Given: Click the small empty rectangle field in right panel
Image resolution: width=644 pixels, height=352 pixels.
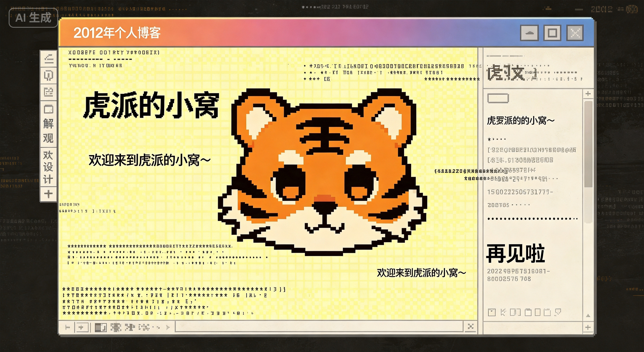Looking at the screenshot, I should tap(498, 98).
